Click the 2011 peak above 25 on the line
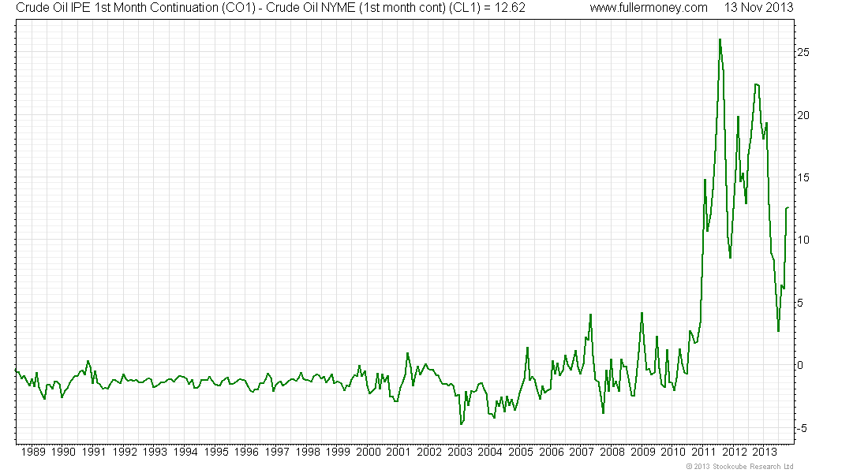This screenshot has height=473, width=868. (720, 40)
